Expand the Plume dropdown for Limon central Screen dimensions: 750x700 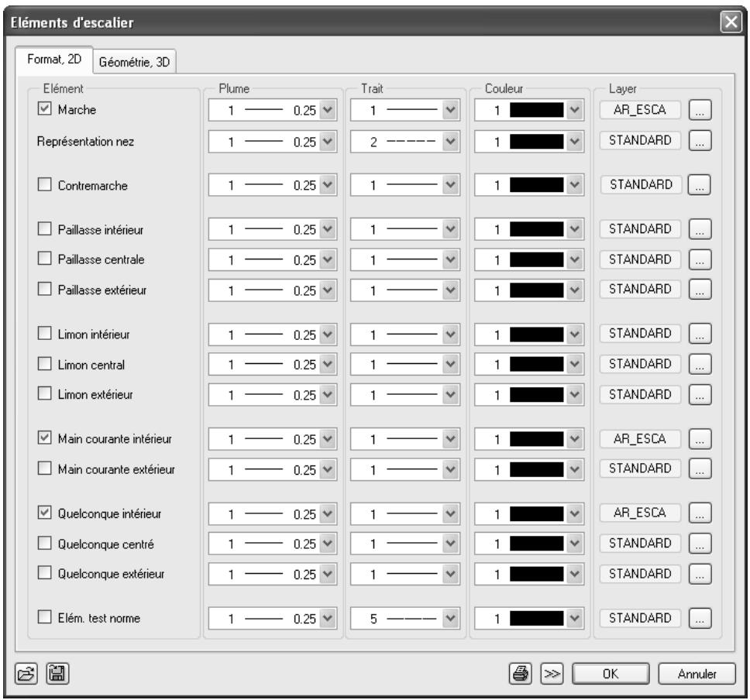328,365
